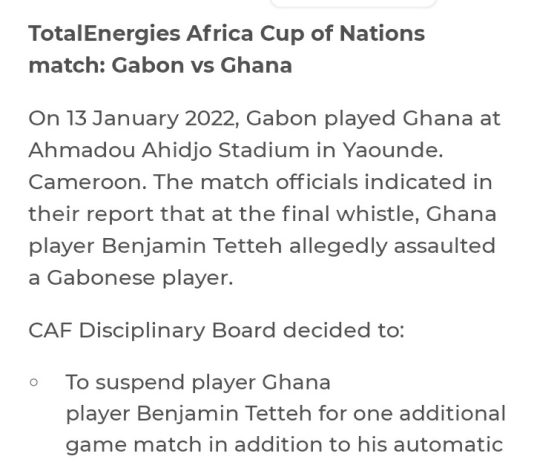Click the date '13 January 2022'

150,119
